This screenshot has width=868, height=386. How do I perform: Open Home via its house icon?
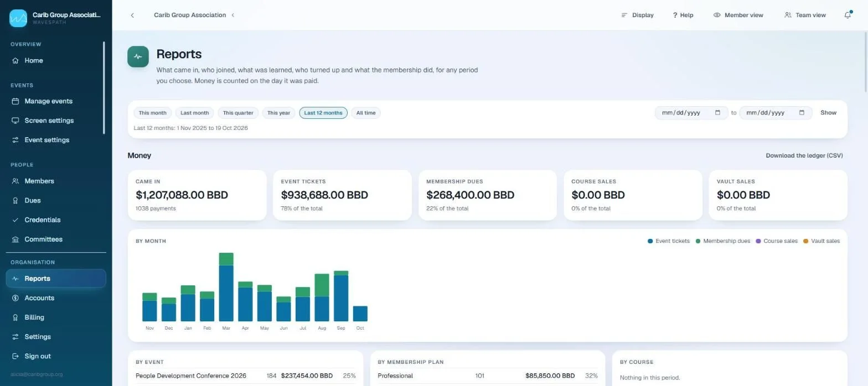pyautogui.click(x=15, y=61)
